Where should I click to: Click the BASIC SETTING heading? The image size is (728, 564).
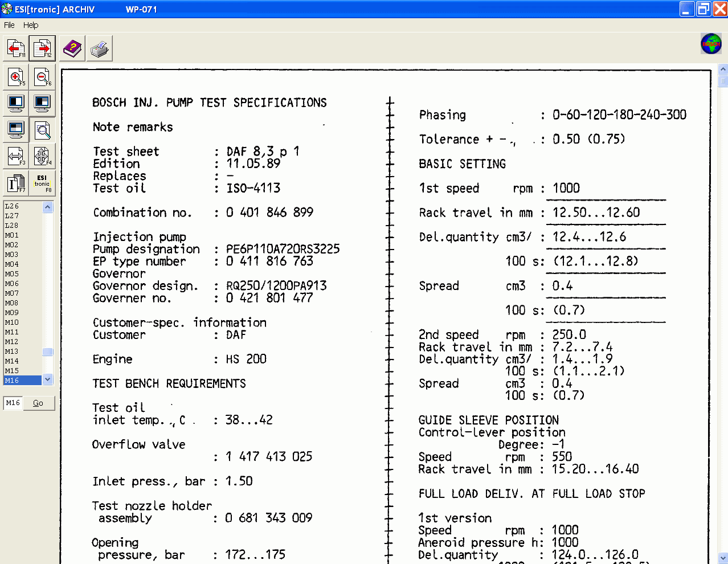pyautogui.click(x=463, y=164)
